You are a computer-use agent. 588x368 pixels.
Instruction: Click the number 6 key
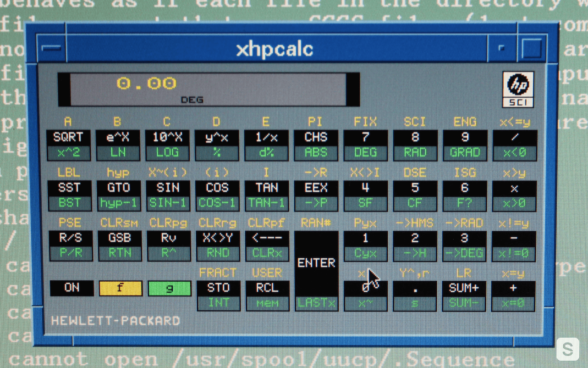point(464,196)
